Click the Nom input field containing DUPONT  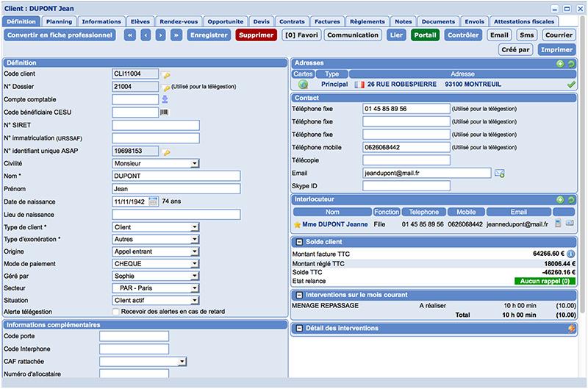coord(176,176)
